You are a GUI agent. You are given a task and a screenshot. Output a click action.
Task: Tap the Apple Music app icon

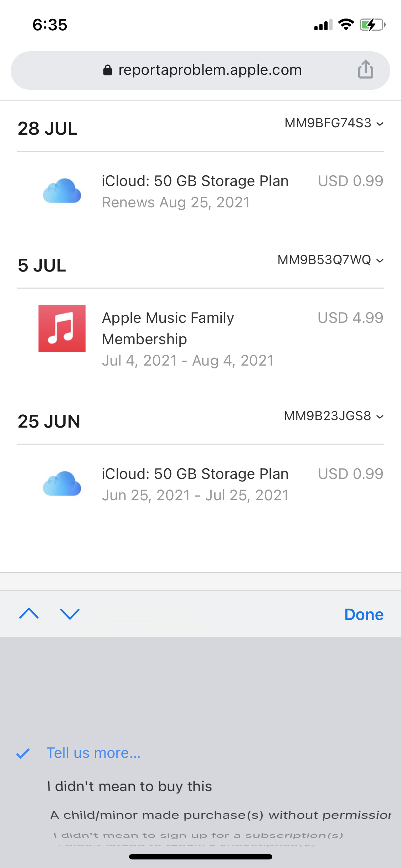pyautogui.click(x=62, y=328)
